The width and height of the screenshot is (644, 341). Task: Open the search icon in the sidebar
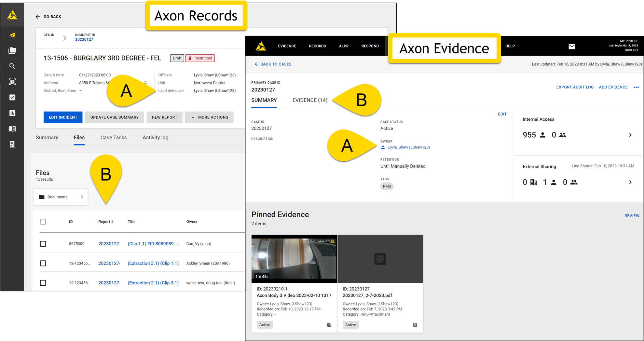pyautogui.click(x=12, y=66)
